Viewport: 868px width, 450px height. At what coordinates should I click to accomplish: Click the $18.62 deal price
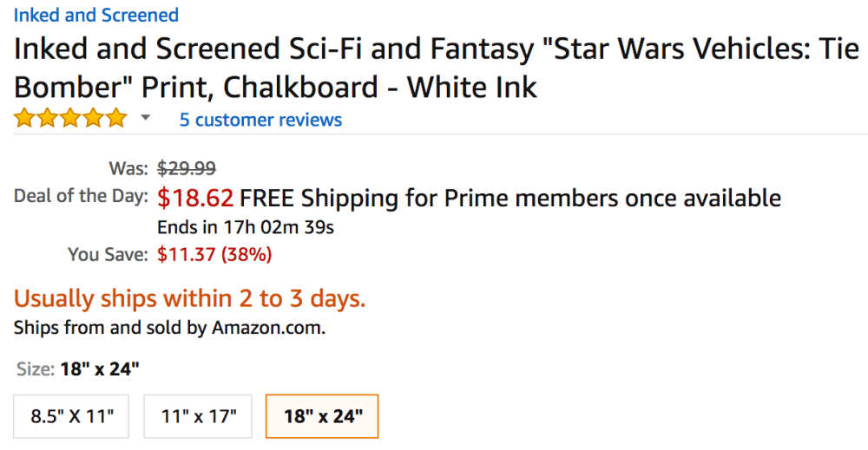tap(195, 199)
